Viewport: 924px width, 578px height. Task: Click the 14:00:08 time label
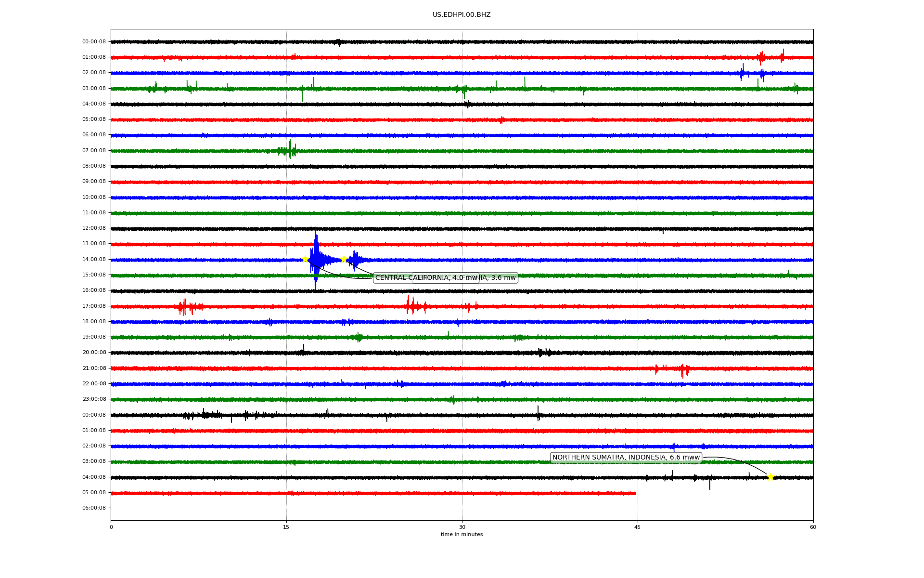tap(94, 260)
